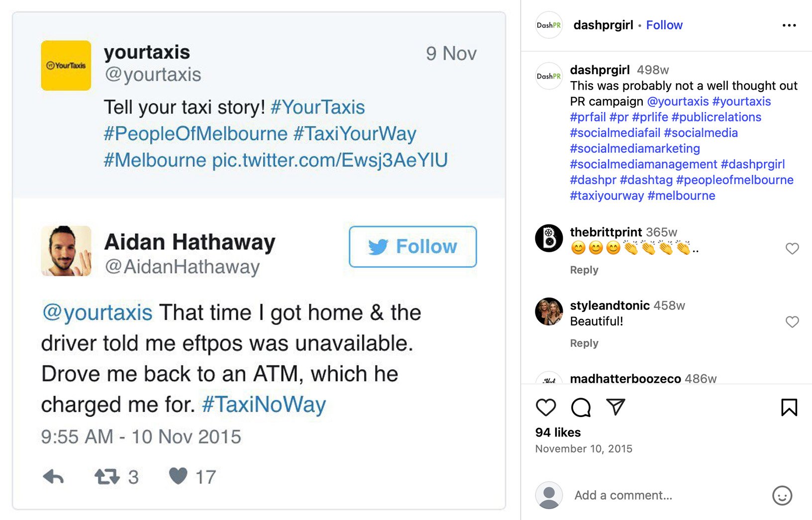The height and width of the screenshot is (520, 812).
Task: Share the post via the paper plane icon
Action: 617,407
